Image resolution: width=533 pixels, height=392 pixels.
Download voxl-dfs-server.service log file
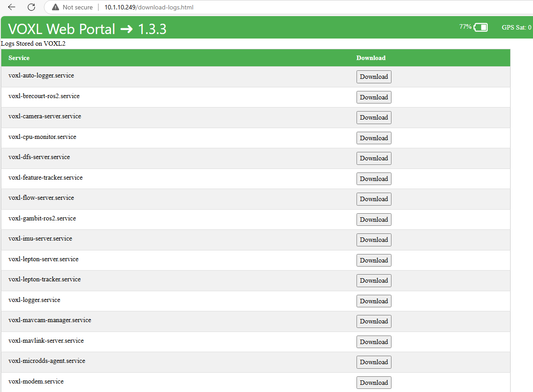[x=374, y=159]
